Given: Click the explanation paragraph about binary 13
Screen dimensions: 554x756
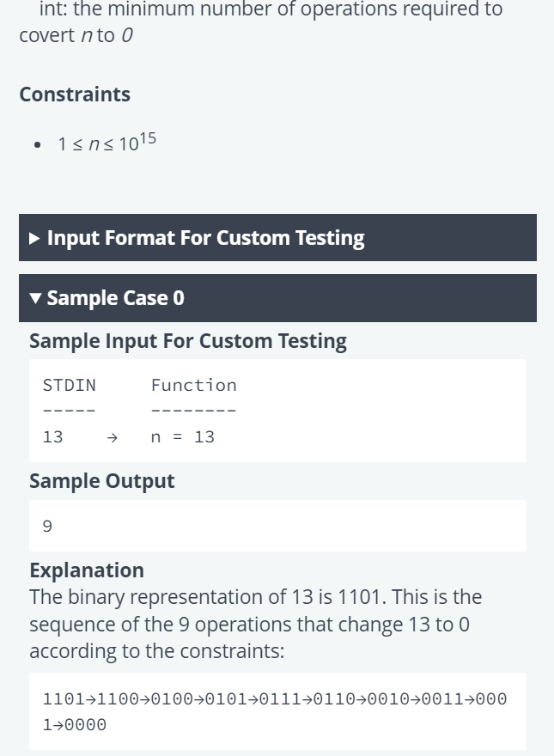Looking at the screenshot, I should (x=256, y=624).
